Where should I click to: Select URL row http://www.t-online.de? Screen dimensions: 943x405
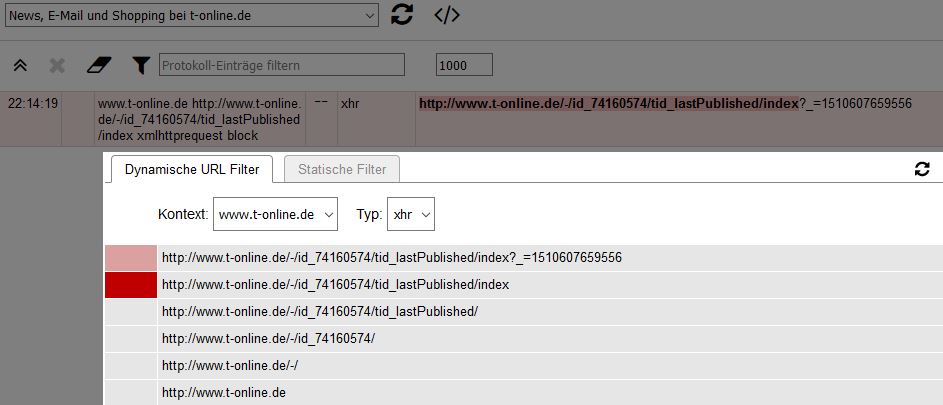point(550,392)
